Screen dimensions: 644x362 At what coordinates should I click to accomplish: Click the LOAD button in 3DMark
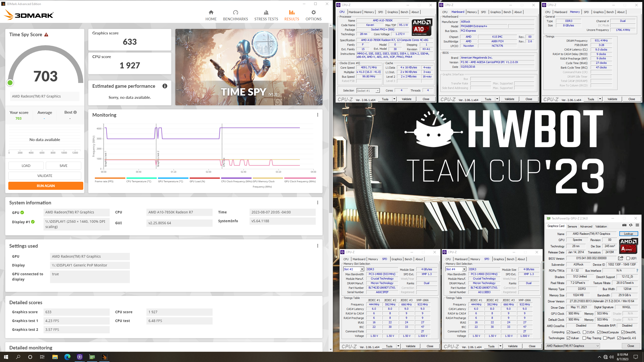tap(26, 166)
